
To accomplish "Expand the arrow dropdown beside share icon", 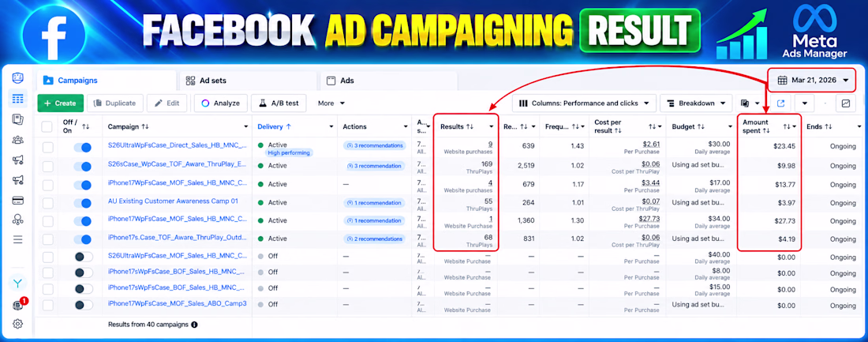I will (804, 103).
